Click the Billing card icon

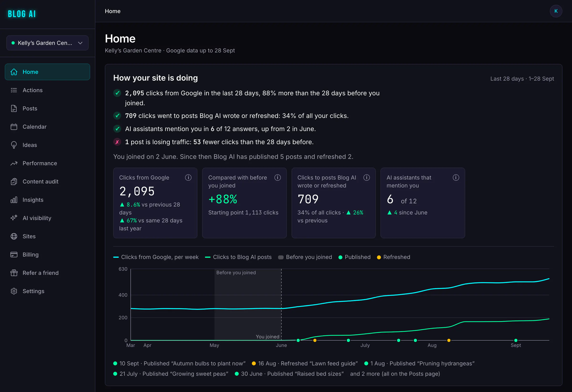tap(14, 255)
